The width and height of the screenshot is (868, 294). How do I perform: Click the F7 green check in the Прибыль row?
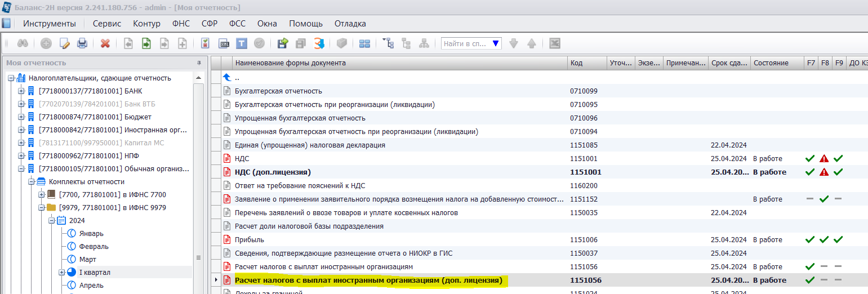810,239
